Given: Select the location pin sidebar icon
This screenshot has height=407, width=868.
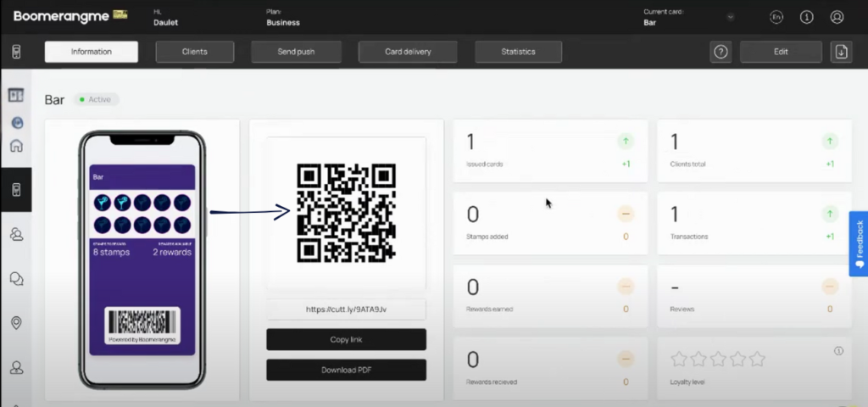Looking at the screenshot, I should tap(16, 323).
